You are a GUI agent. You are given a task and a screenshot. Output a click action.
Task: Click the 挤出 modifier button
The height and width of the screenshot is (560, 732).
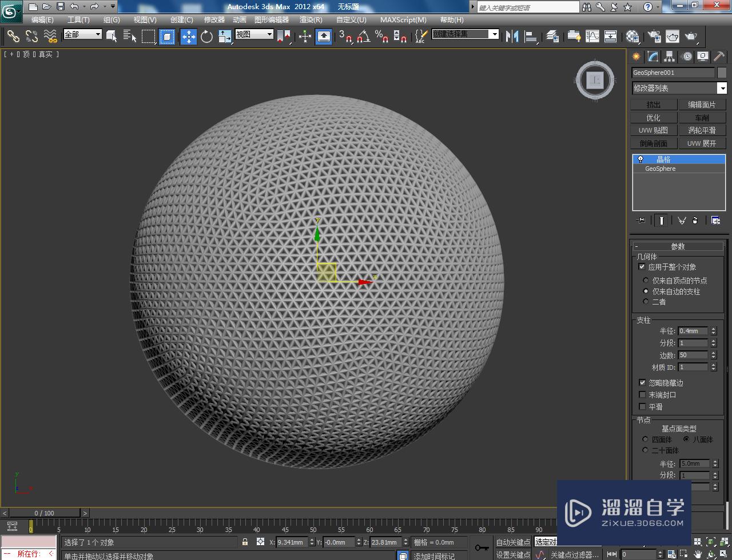coord(654,105)
